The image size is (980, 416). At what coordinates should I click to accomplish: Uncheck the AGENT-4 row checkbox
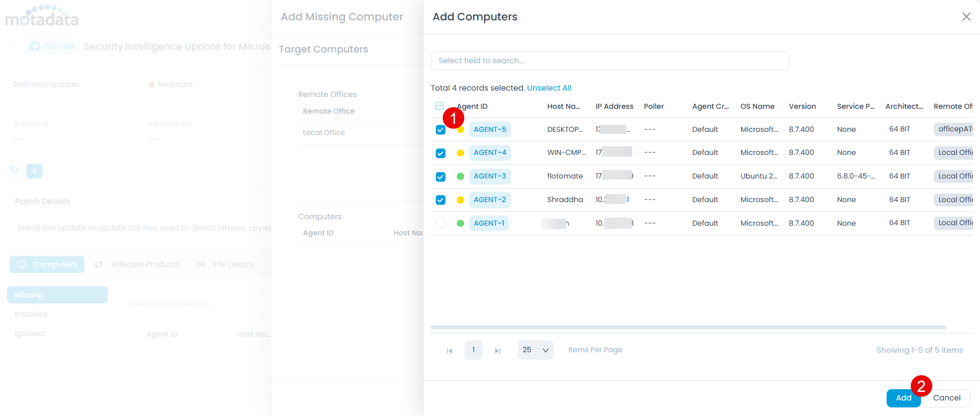point(441,153)
